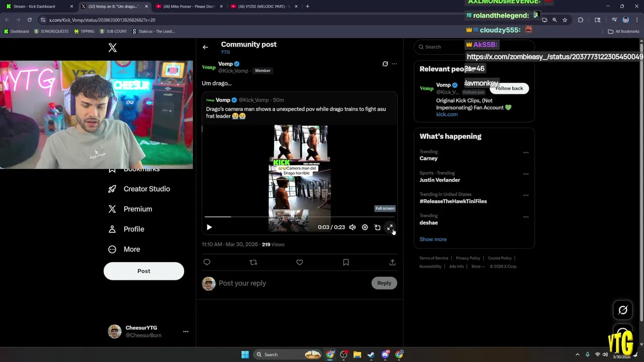The image size is (644, 362).
Task: Open Privacy Policy footer link
Action: point(468,258)
